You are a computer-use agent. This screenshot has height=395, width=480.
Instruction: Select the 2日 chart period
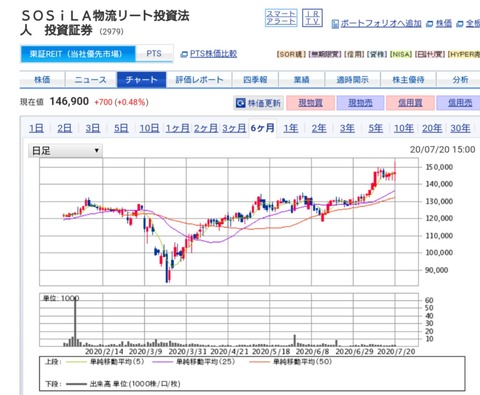[x=64, y=128]
